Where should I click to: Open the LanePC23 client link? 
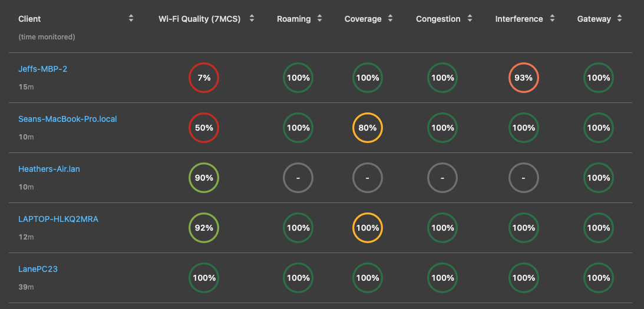pyautogui.click(x=38, y=269)
